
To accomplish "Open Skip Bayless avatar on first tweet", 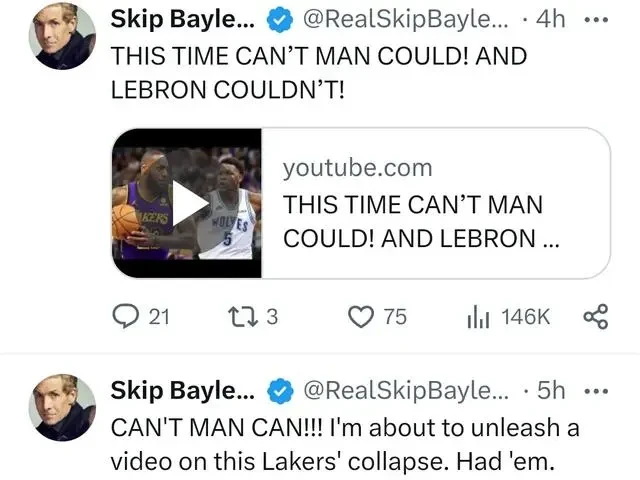I will coord(62,36).
